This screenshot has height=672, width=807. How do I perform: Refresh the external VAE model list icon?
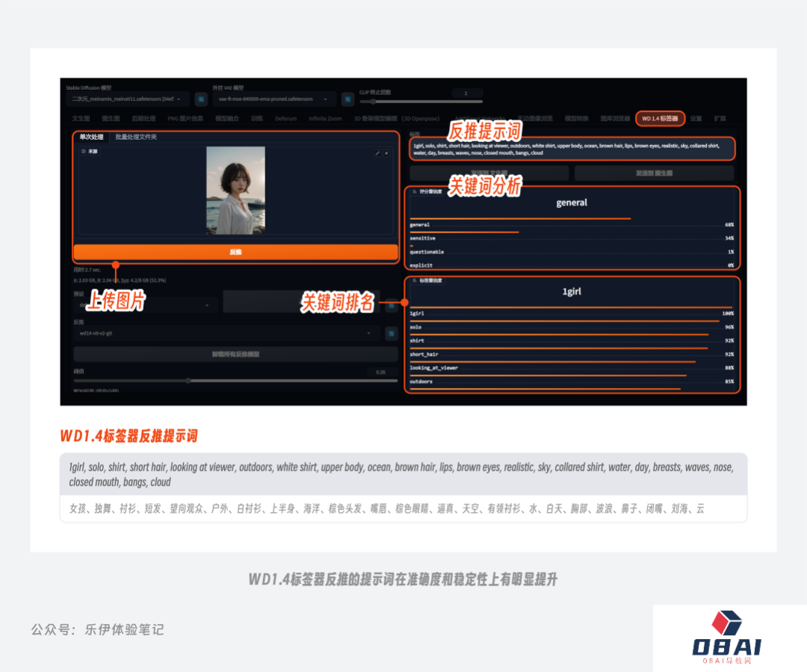tap(348, 99)
